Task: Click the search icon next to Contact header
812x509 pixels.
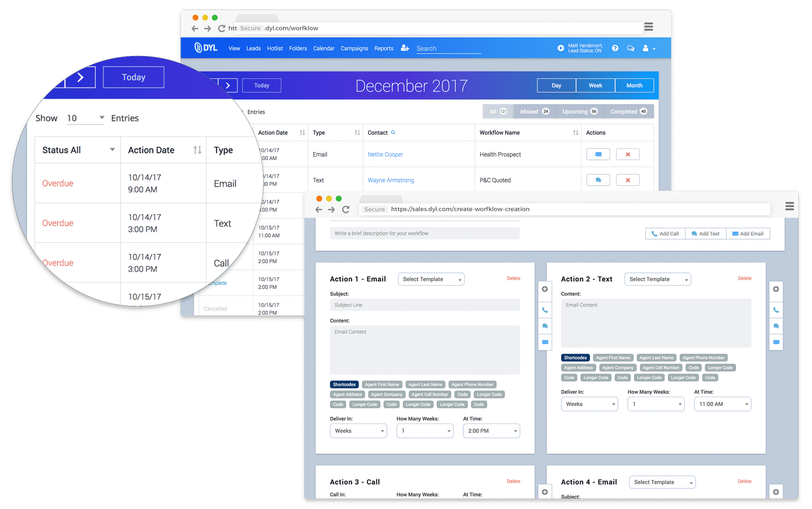Action: tap(393, 133)
